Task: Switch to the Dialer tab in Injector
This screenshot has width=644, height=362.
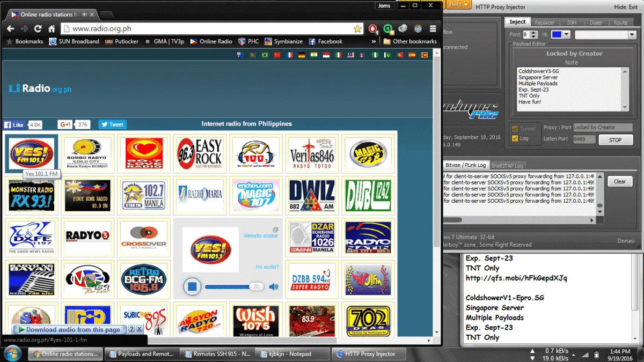Action: tap(596, 23)
